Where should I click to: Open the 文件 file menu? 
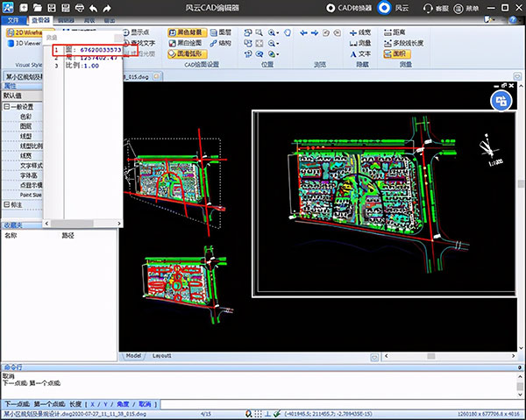click(x=13, y=20)
